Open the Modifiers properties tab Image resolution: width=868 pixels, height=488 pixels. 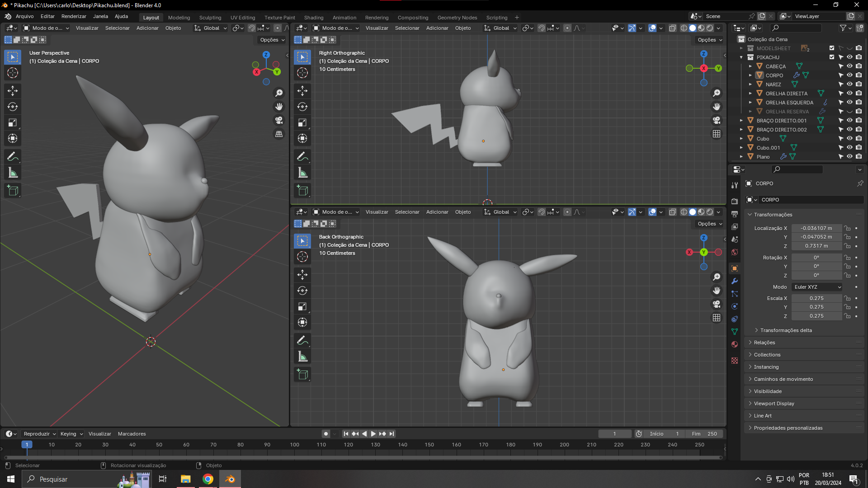pyautogui.click(x=735, y=281)
